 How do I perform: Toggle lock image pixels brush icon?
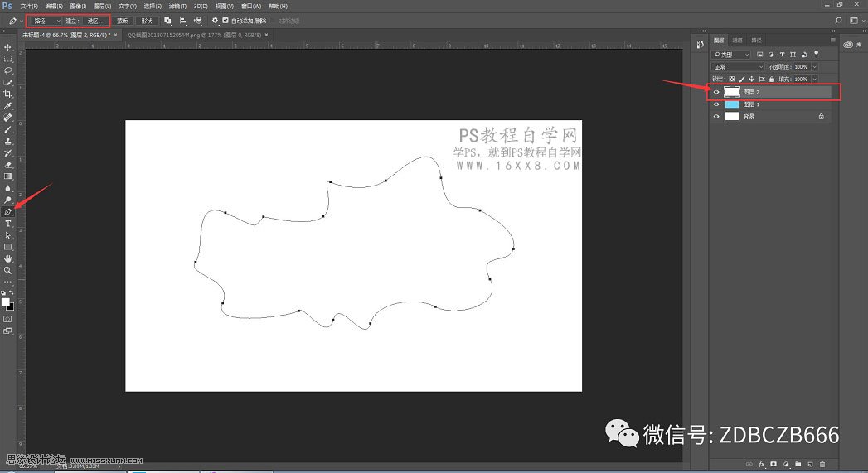742,80
